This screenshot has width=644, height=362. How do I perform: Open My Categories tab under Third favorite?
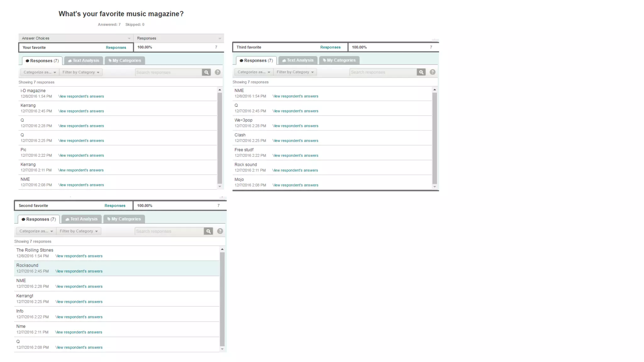pyautogui.click(x=339, y=60)
